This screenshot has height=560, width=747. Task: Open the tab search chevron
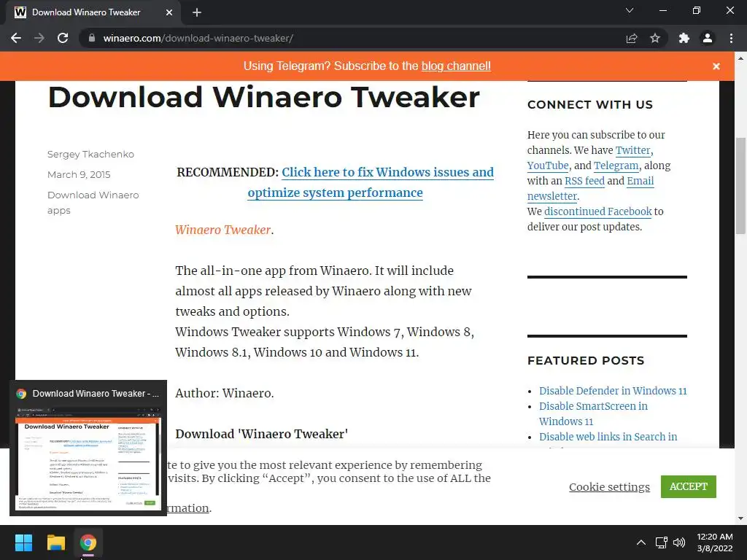(x=630, y=10)
